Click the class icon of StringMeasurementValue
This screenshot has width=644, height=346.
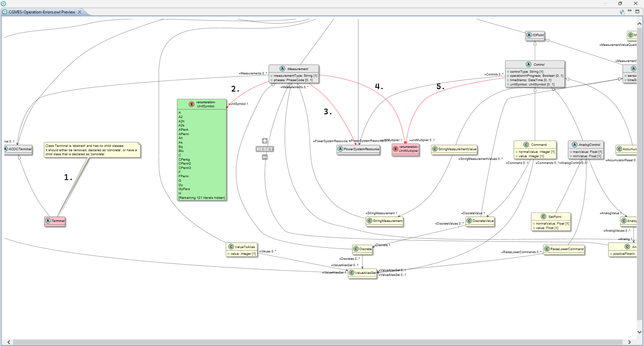coord(435,149)
